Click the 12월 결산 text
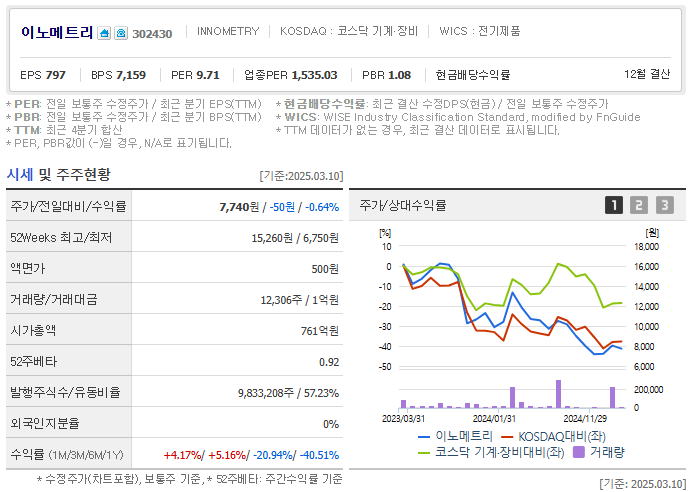Viewport: 689px width, 492px height. [x=647, y=74]
